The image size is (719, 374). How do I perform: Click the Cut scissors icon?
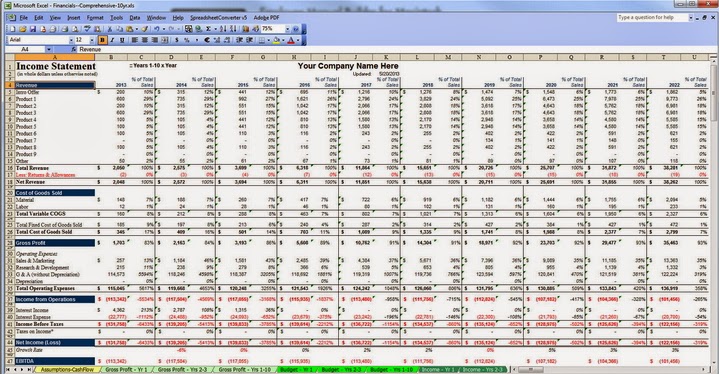click(x=110, y=29)
